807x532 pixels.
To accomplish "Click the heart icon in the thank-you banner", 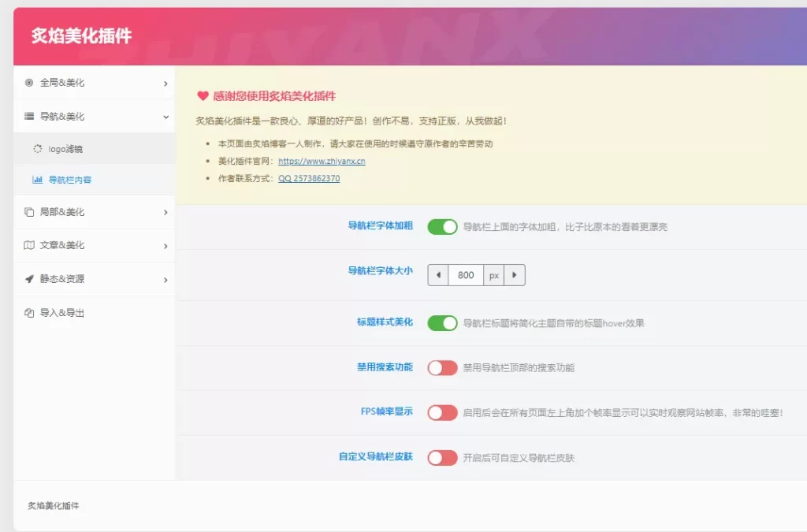I will click(x=201, y=96).
